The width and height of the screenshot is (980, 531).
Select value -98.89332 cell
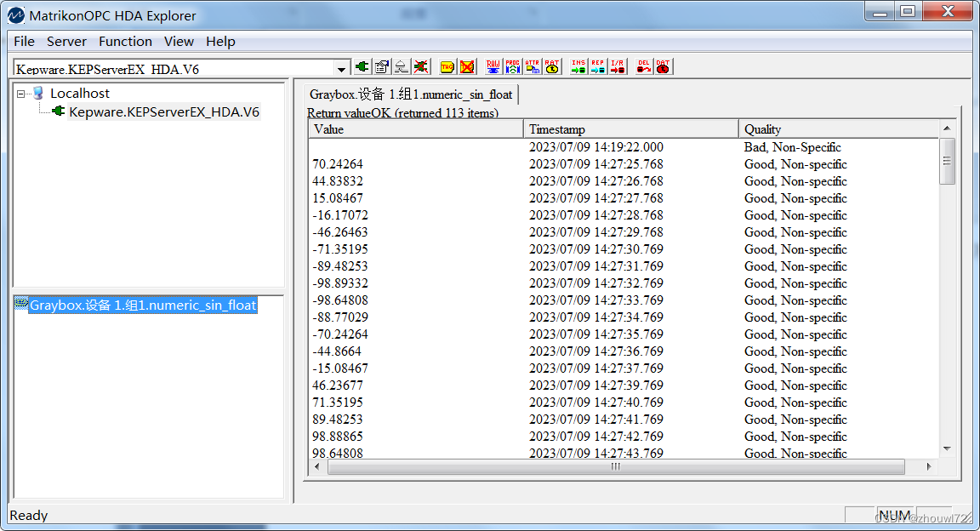coord(340,283)
